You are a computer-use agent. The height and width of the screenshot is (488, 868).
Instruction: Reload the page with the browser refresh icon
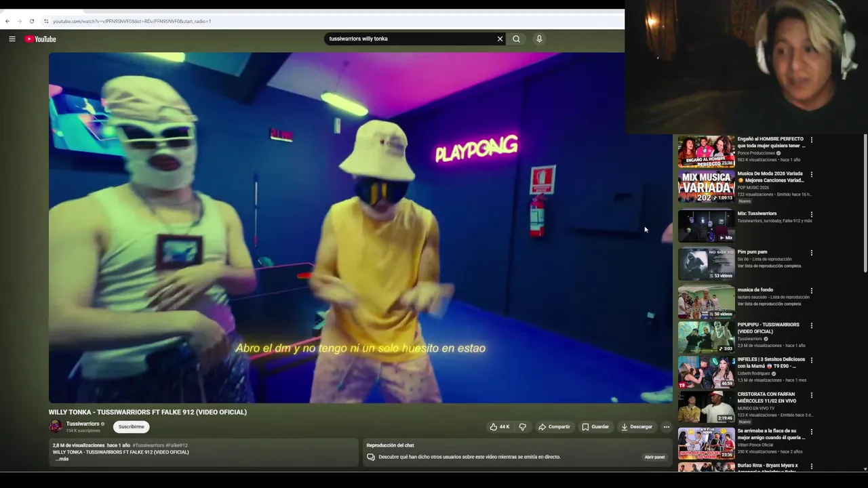click(31, 21)
